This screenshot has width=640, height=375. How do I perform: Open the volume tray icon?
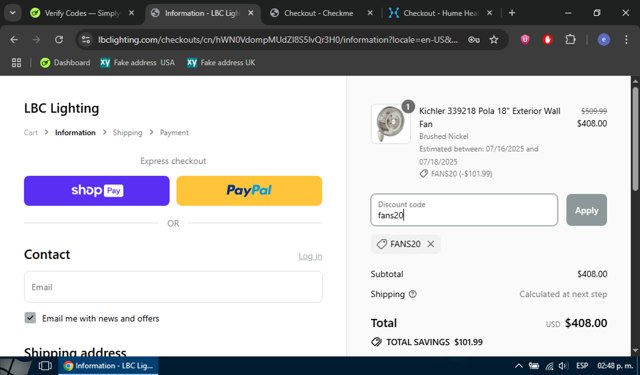(x=563, y=366)
